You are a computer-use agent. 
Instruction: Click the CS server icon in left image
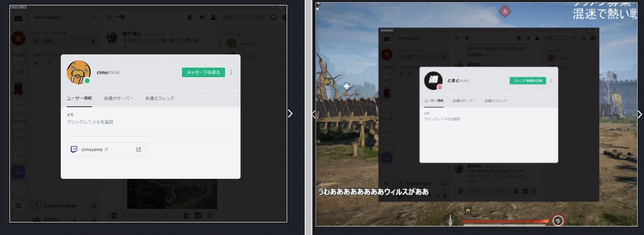(x=18, y=172)
